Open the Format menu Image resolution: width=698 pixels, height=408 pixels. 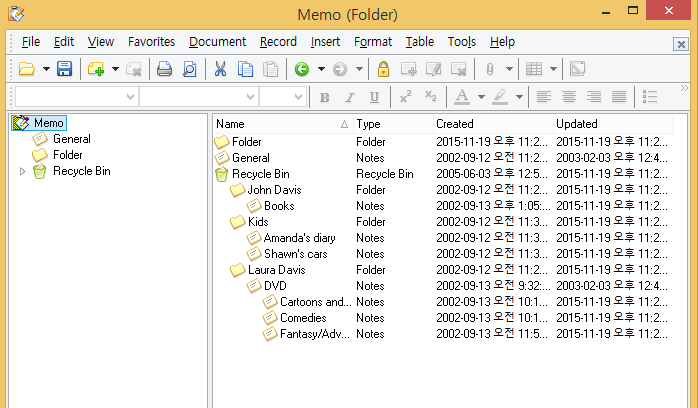tap(373, 42)
